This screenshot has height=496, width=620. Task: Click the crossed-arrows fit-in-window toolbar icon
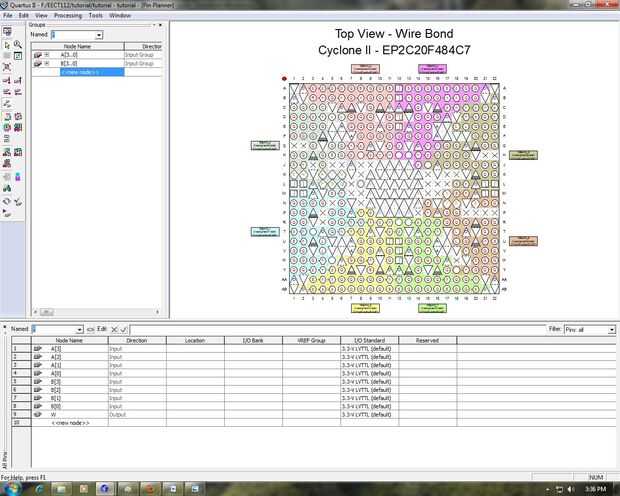pos(7,67)
